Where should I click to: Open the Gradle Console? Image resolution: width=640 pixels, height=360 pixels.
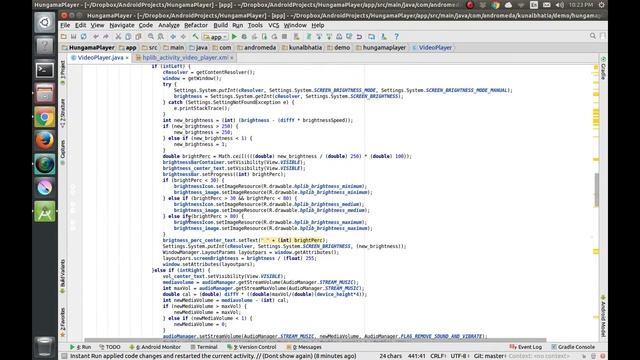click(x=573, y=347)
